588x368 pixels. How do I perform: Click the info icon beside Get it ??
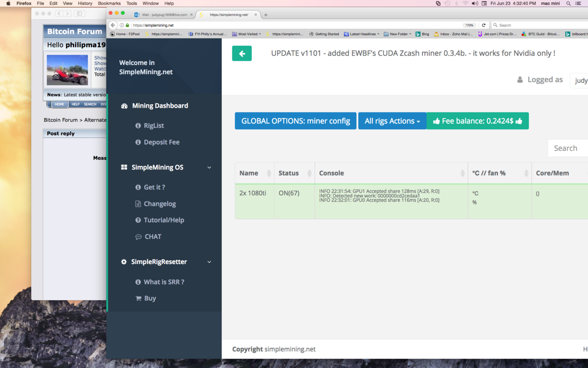[x=138, y=187]
